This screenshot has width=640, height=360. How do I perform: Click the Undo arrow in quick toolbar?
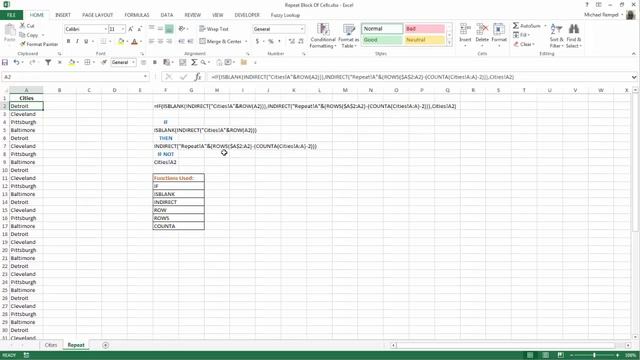click(16, 62)
